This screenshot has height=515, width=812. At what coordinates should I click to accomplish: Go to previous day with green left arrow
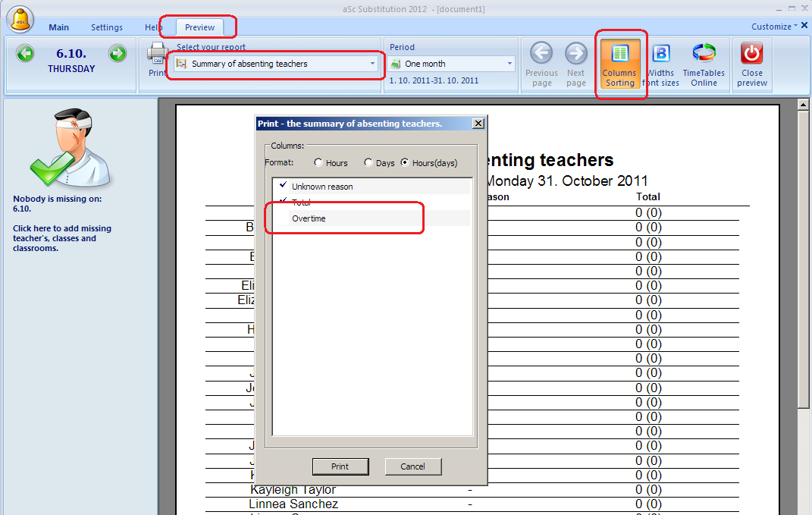click(24, 53)
